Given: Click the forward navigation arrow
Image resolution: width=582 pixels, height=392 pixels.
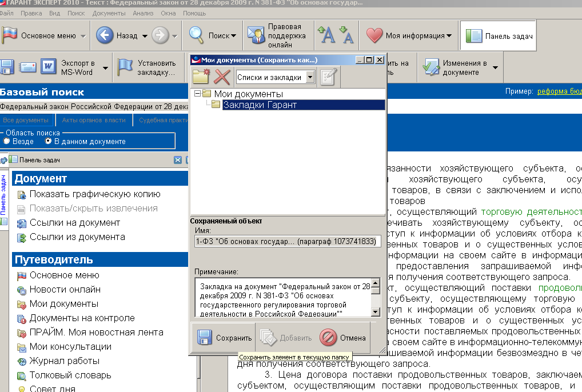Looking at the screenshot, I should pos(160,35).
